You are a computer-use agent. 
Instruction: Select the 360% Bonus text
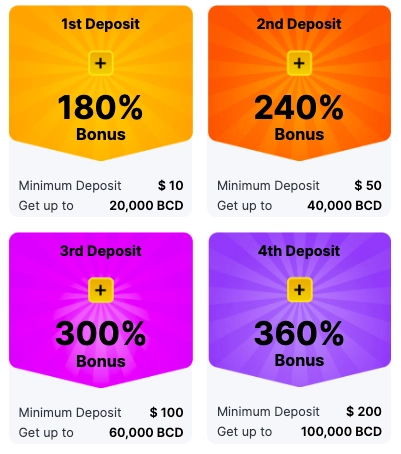pyautogui.click(x=299, y=344)
